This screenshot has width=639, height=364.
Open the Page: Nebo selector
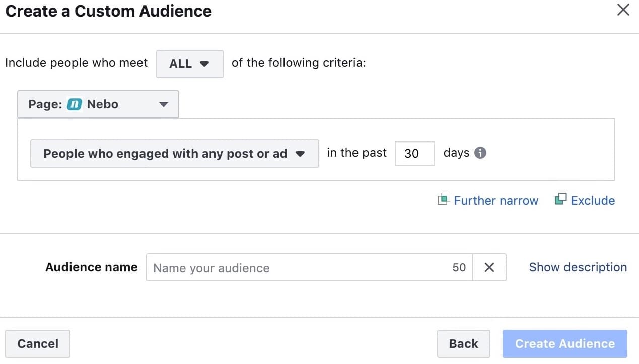tap(98, 104)
